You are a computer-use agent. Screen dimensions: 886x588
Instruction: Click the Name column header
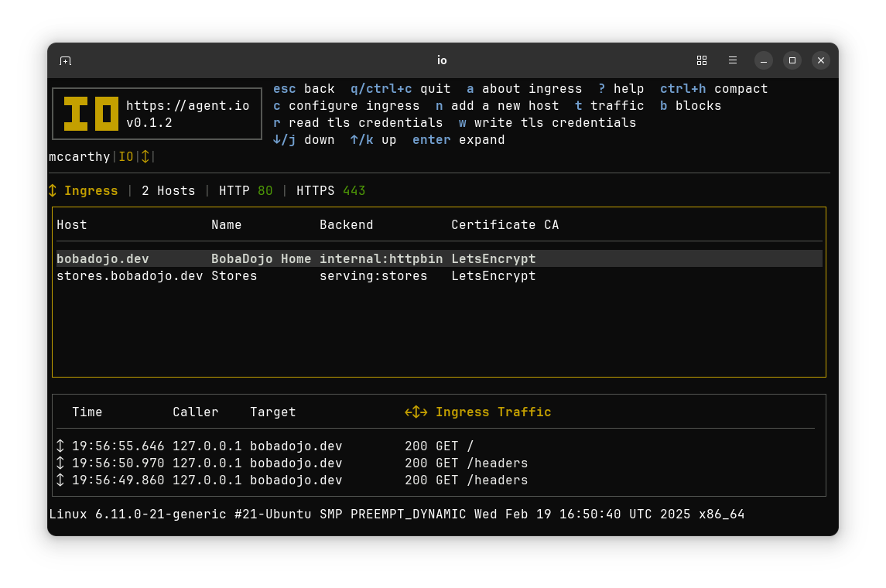227,225
